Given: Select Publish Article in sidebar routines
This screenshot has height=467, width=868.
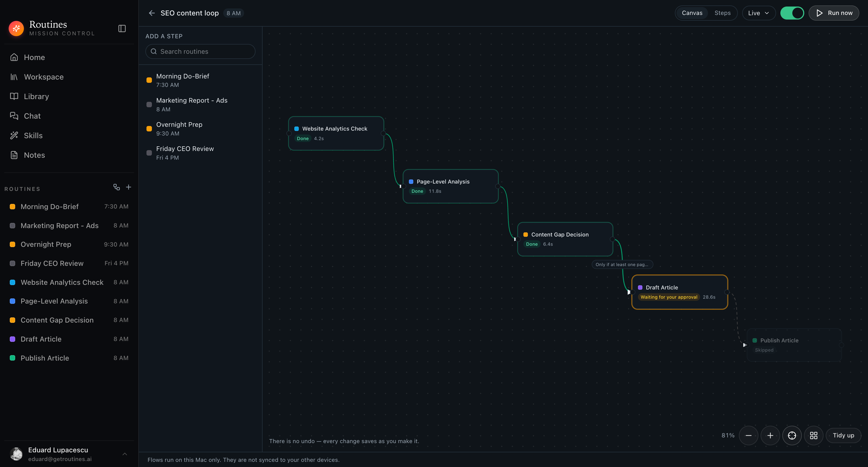Looking at the screenshot, I should [x=69, y=358].
